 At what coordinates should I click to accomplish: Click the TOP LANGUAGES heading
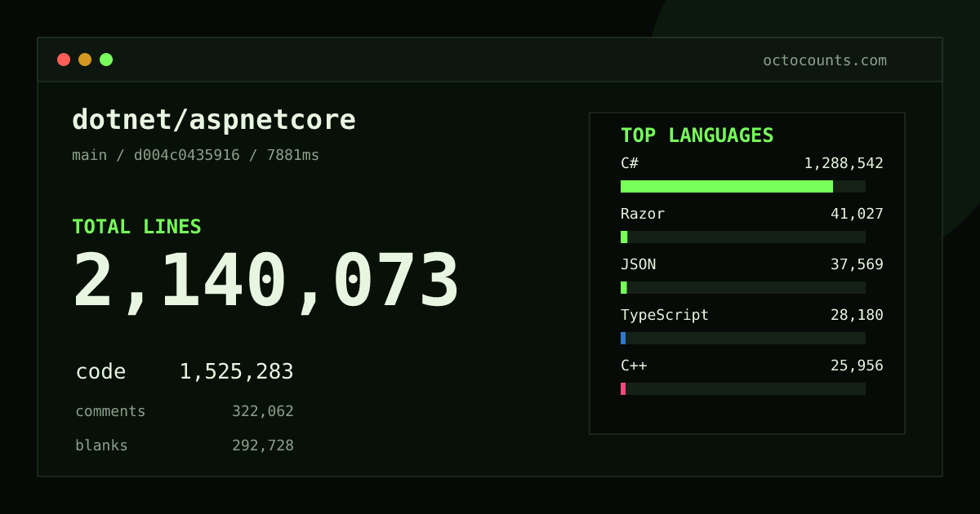[697, 135]
